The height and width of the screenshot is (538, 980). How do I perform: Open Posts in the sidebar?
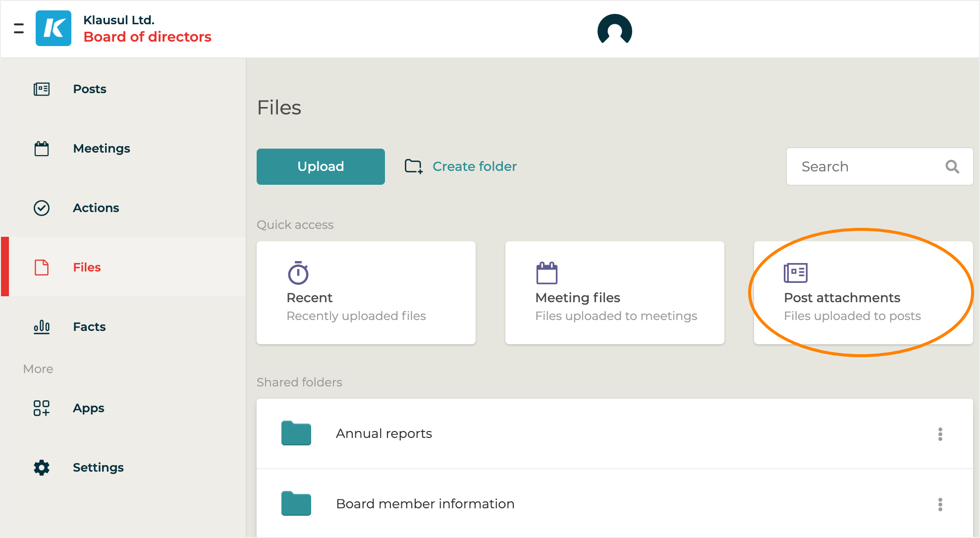click(90, 89)
